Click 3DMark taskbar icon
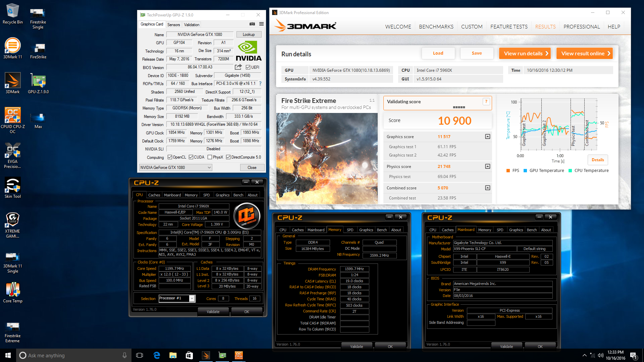Viewport: 644px width, 362px height. [206, 355]
